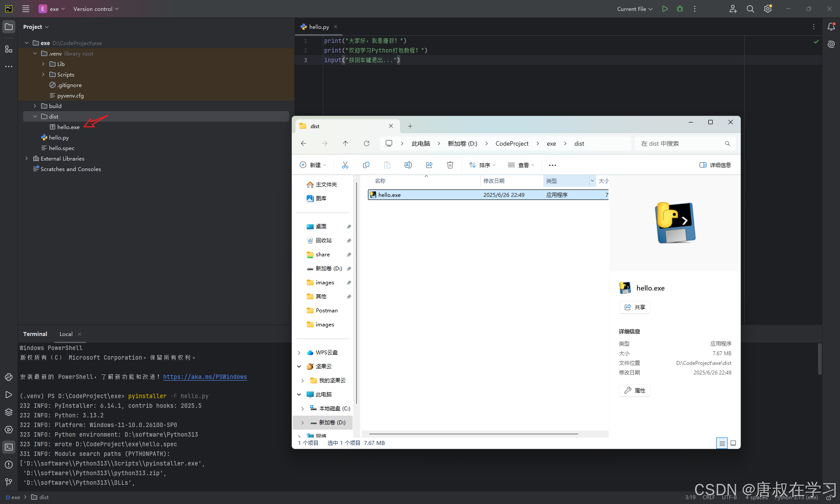Expand the build folder in Project tree
This screenshot has height=504, width=840.
tap(35, 106)
